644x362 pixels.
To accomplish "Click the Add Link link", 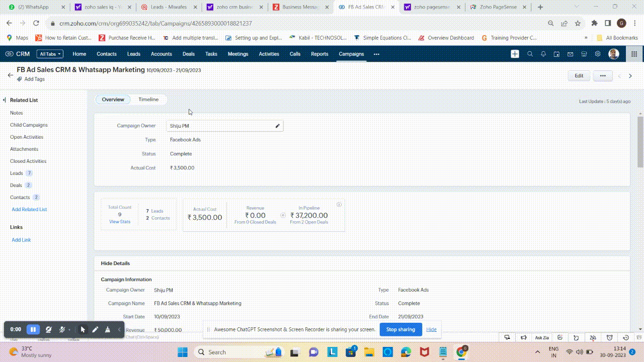I will pos(21,240).
